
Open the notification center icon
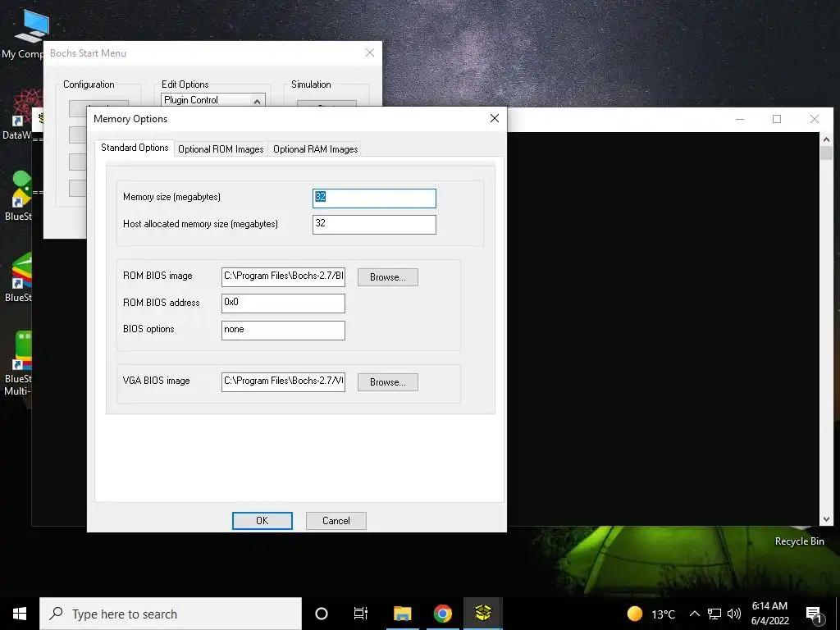(x=814, y=614)
